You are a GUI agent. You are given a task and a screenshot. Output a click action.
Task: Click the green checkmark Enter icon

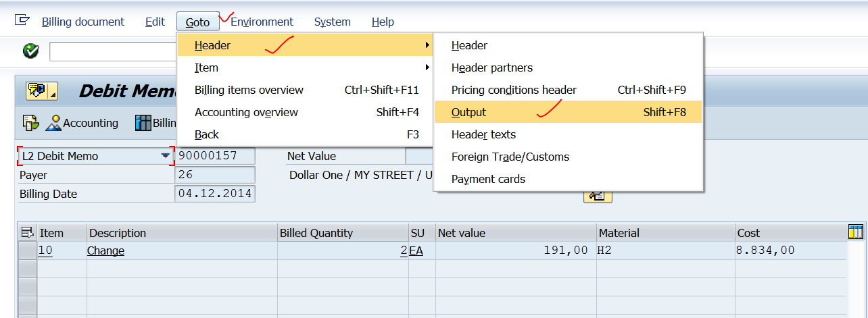[x=30, y=51]
